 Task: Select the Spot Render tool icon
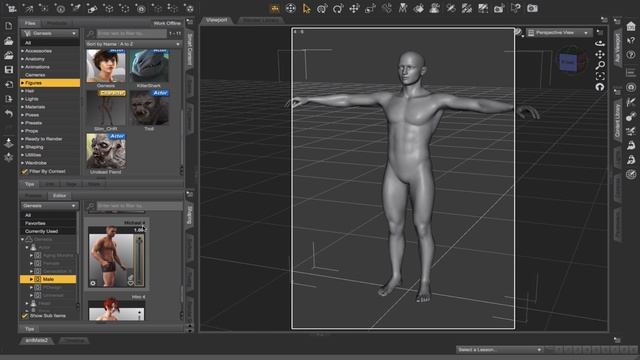point(499,9)
